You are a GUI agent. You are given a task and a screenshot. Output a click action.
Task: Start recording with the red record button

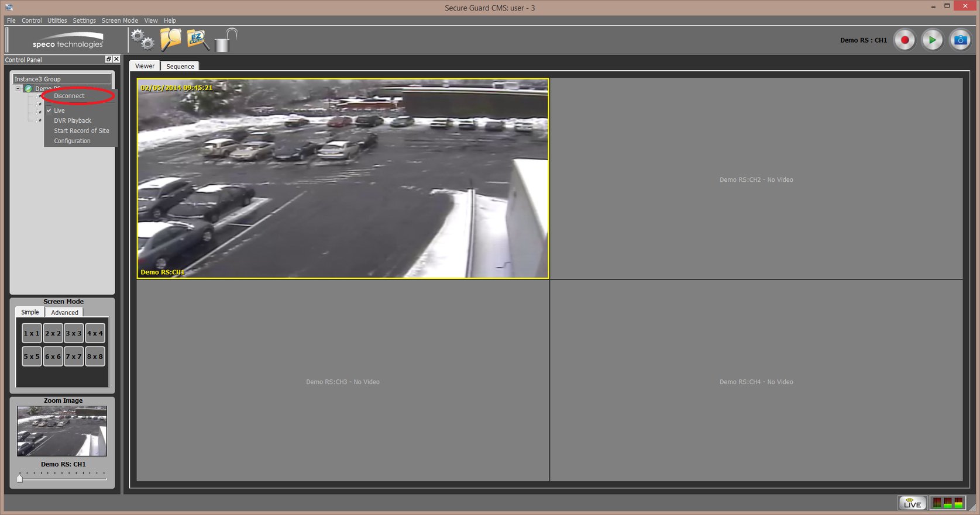pyautogui.click(x=905, y=40)
